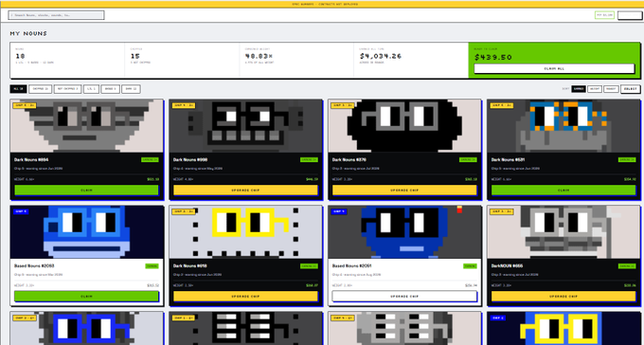This screenshot has height=345, width=644.
Task: Open the partially visible yellow-glasses noun on blue
Action: (563, 328)
